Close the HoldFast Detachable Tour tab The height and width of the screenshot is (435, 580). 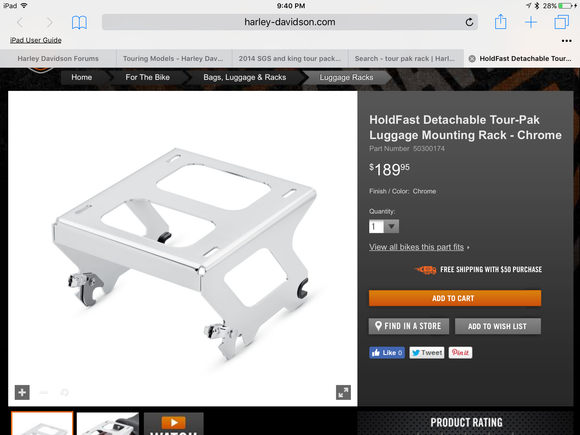(472, 58)
